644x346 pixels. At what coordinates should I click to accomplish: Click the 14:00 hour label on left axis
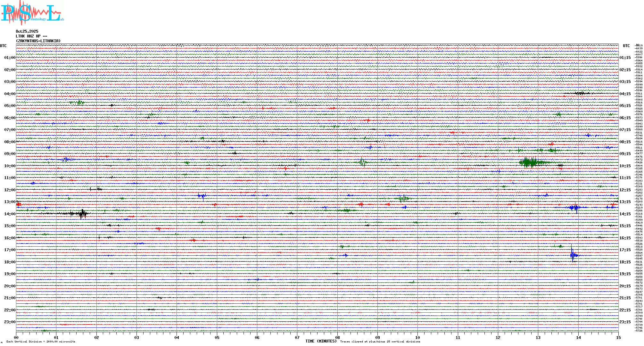click(x=10, y=214)
